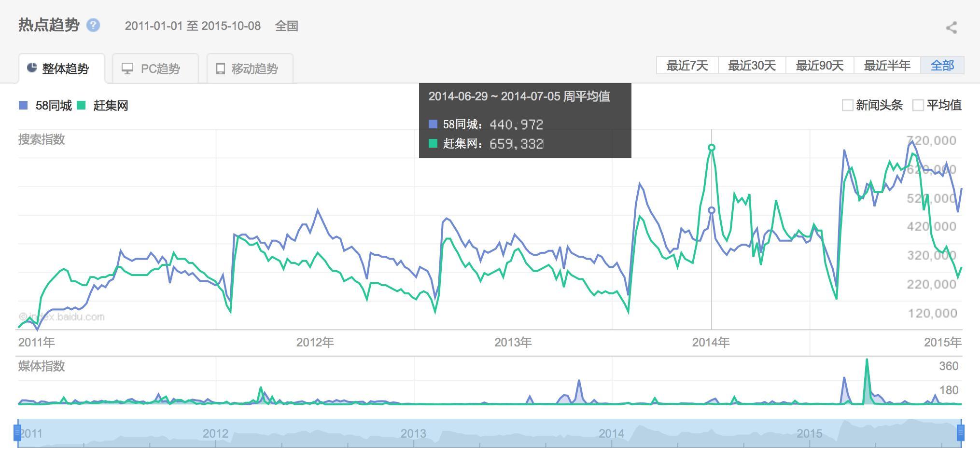Click the 赶集网 peak data point marker
This screenshot has height=469, width=980.
pos(711,148)
